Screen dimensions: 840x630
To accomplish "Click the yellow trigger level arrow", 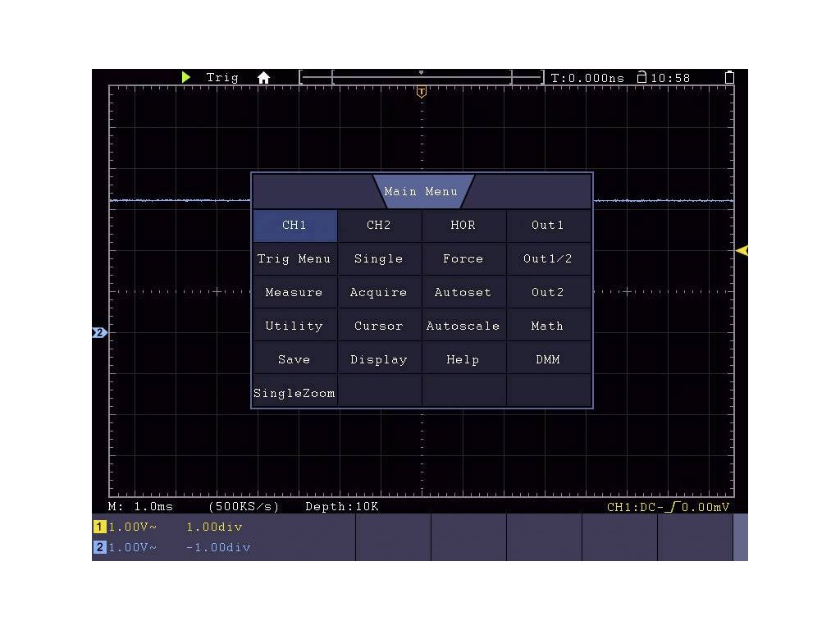I will [742, 251].
